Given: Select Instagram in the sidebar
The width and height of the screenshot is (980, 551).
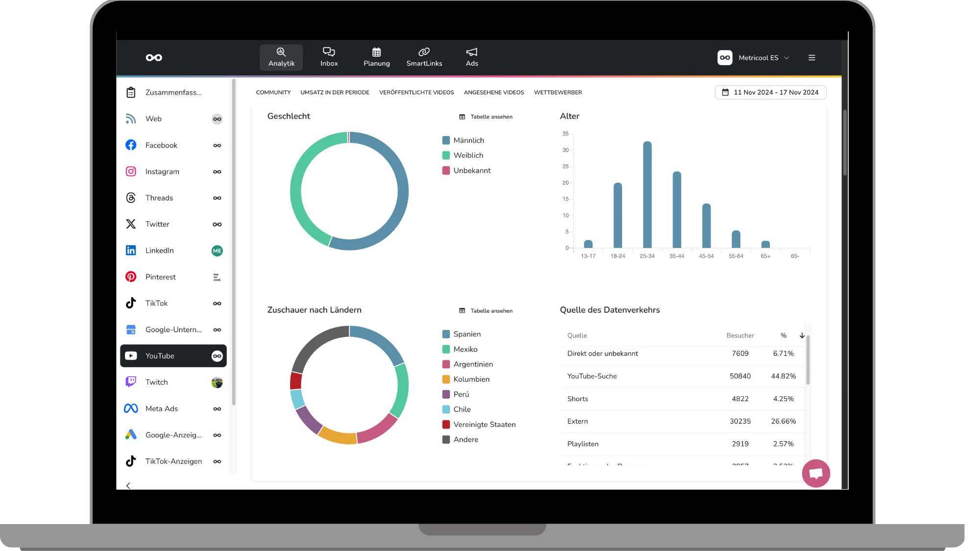Looking at the screenshot, I should 162,171.
